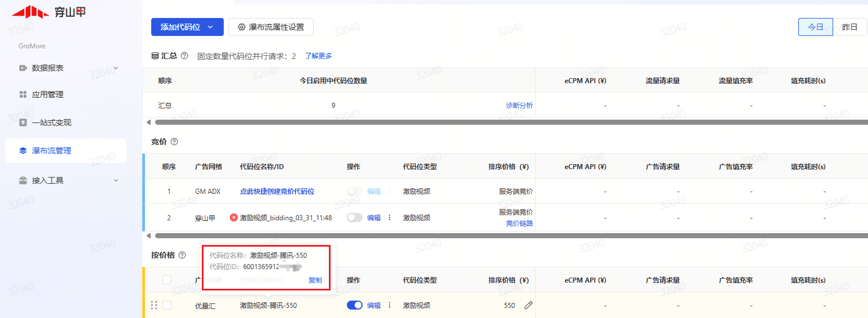Viewport: 868px width, 318px height.
Task: Click the 竞价 table horizontal scrollbar
Action: point(512,236)
